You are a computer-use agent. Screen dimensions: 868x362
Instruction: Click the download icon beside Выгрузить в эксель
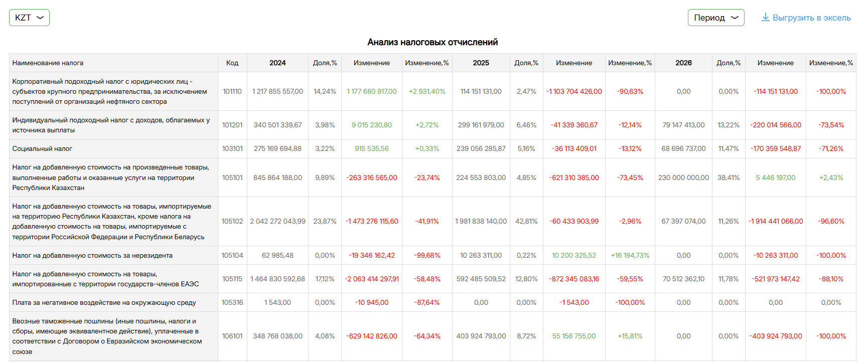tap(765, 17)
